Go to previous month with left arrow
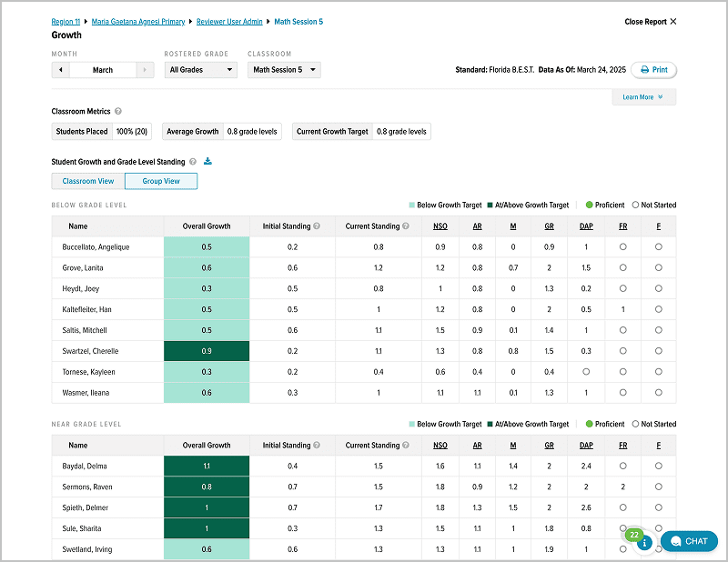Screen dimensions: 728x562 (x=60, y=70)
